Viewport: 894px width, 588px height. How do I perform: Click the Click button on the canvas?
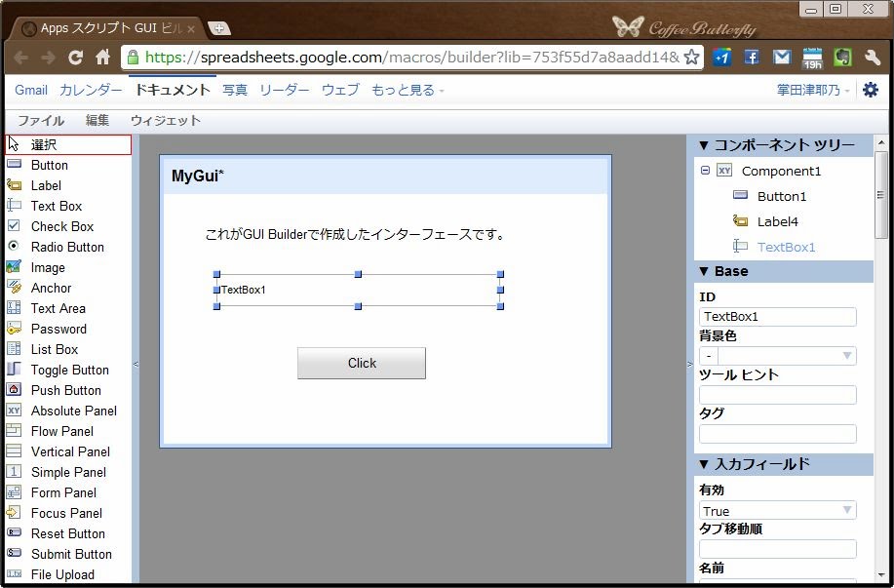pos(362,363)
